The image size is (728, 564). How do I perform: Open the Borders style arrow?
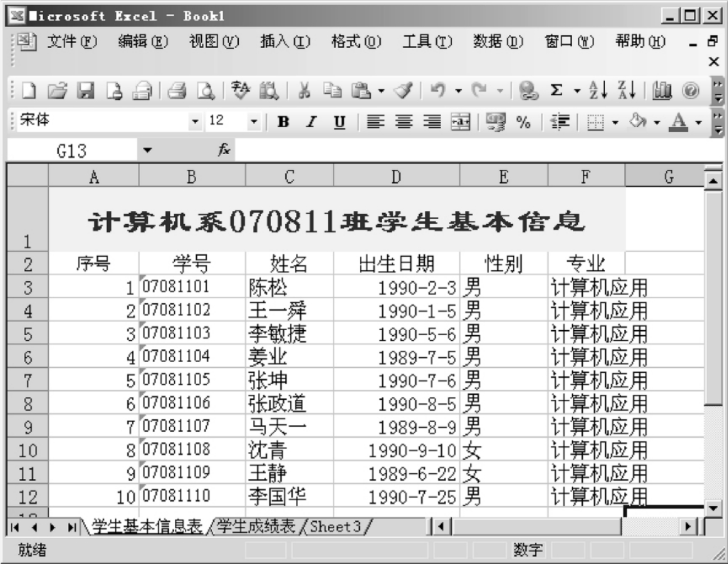[x=615, y=122]
